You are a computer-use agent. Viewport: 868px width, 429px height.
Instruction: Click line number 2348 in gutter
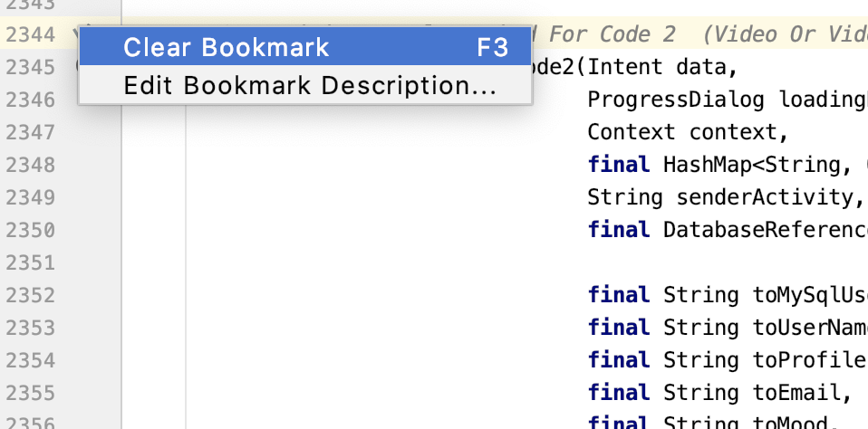32,165
